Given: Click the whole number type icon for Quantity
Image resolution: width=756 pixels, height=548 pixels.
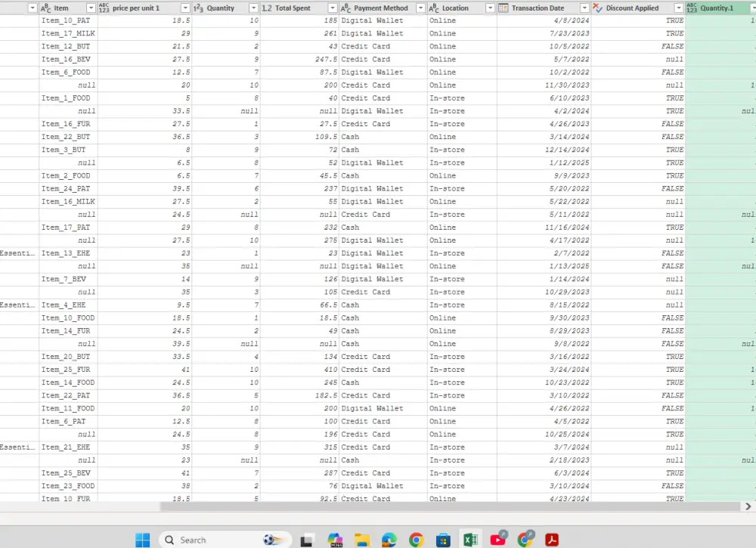Looking at the screenshot, I should tap(198, 8).
